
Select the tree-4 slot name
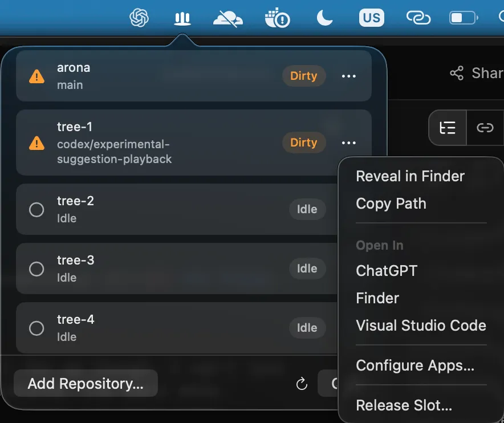[x=75, y=319]
